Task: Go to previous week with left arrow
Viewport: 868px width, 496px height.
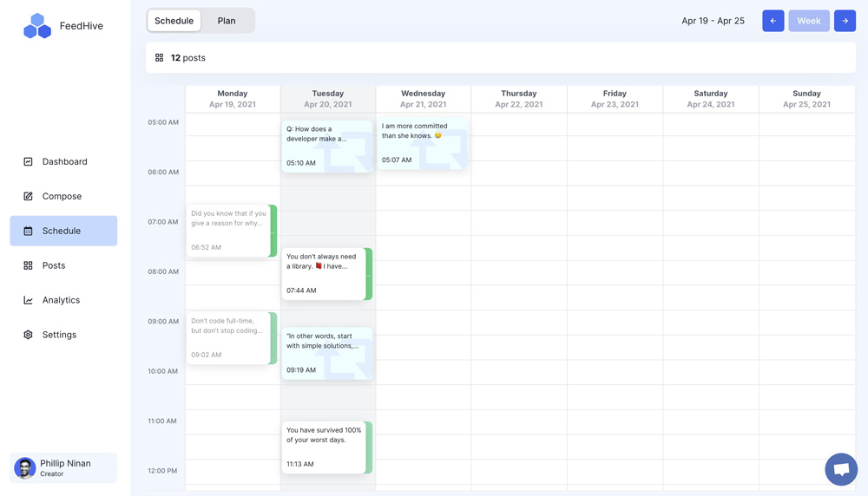Action: point(773,21)
